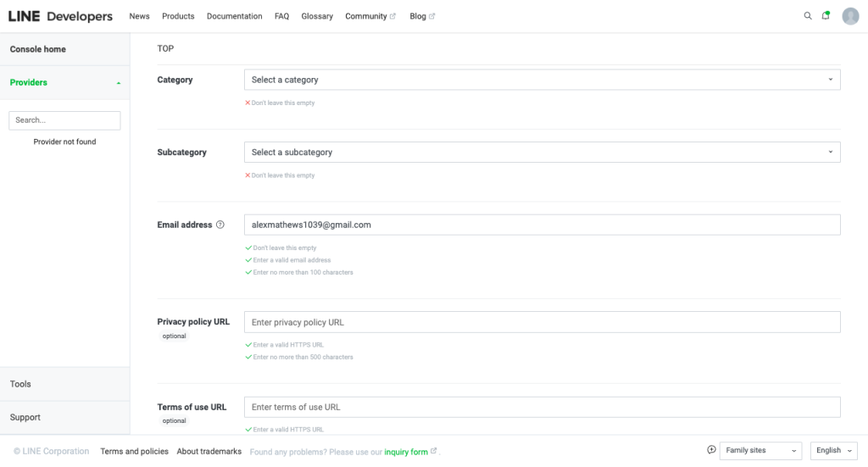Go to the Products menu item

(x=178, y=16)
